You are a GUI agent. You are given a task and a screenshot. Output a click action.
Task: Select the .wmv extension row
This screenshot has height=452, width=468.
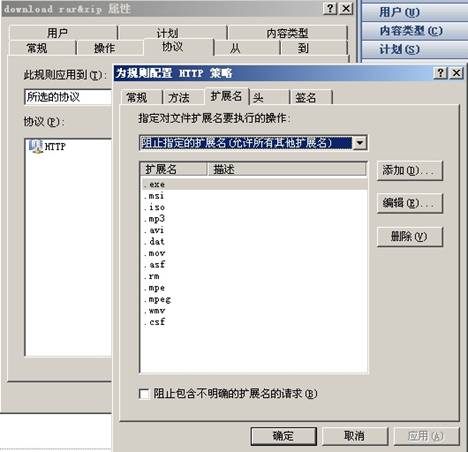[255, 310]
